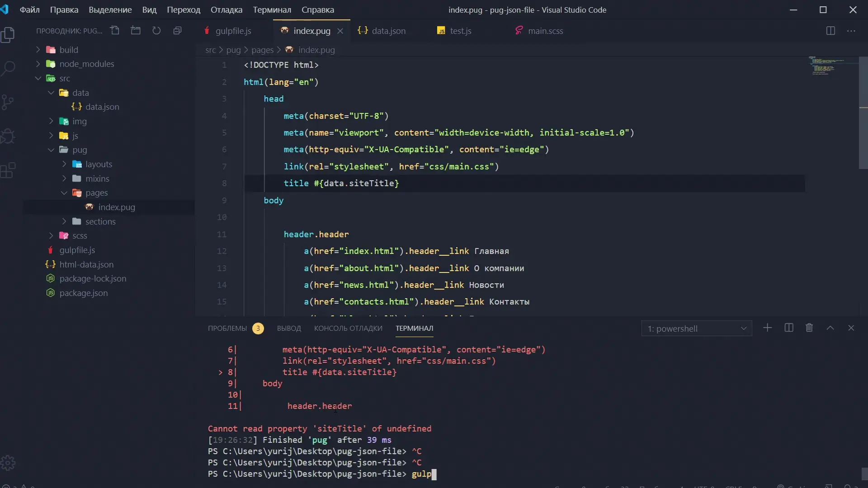Open the powershell terminal selector dropdown
Image resolution: width=868 pixels, height=488 pixels.
click(696, 328)
